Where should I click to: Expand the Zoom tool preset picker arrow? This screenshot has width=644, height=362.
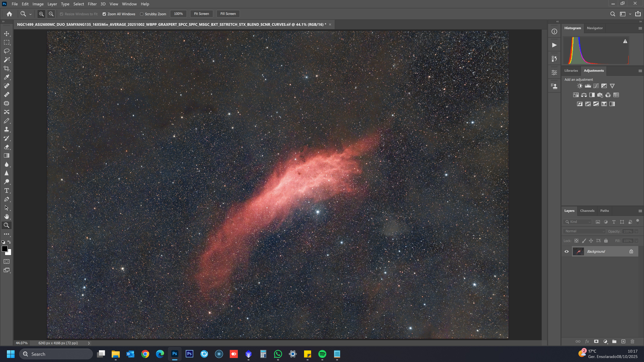31,14
